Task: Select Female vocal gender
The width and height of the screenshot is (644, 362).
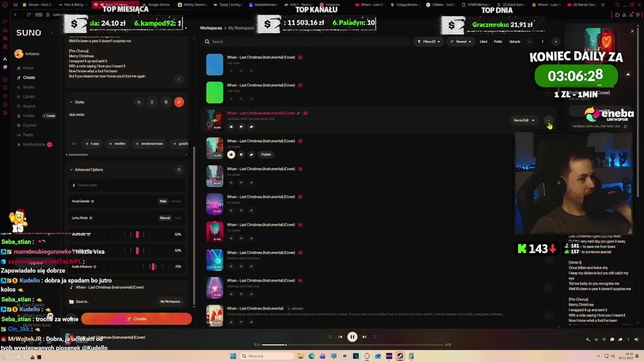Action: [x=176, y=201]
